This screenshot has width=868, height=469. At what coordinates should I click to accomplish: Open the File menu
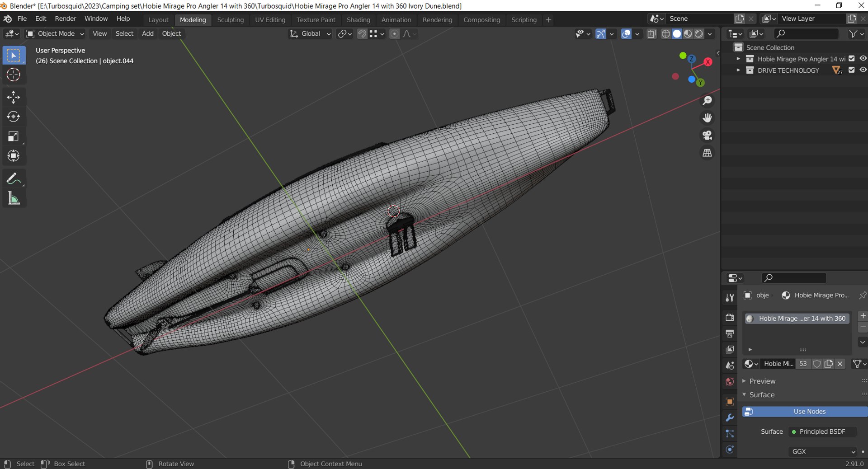click(22, 19)
